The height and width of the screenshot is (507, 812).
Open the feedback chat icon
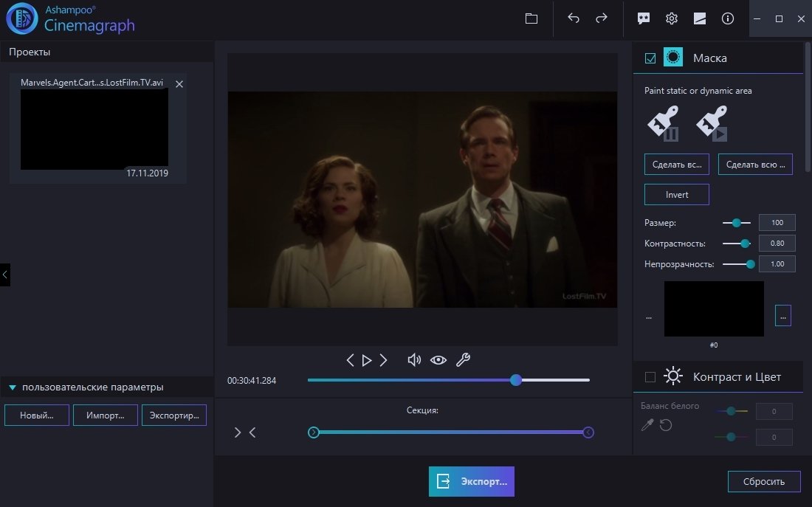point(643,18)
